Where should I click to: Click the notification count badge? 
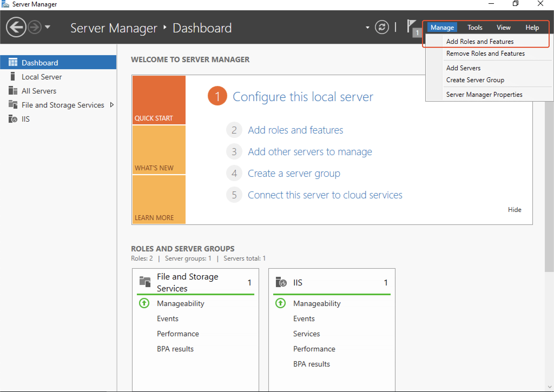(x=417, y=33)
